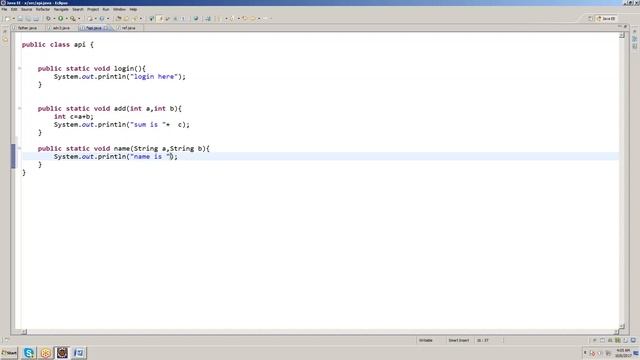Click the taskbar clock
Screen dimensions: 640x360
(623, 353)
